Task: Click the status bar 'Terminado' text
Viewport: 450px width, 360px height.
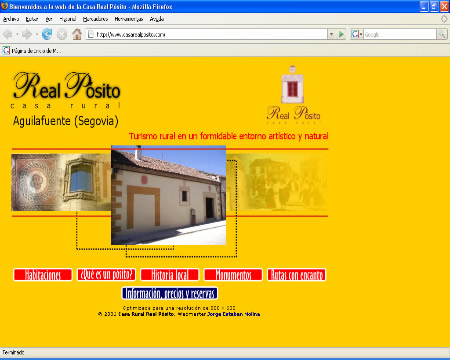Action: [x=13, y=352]
